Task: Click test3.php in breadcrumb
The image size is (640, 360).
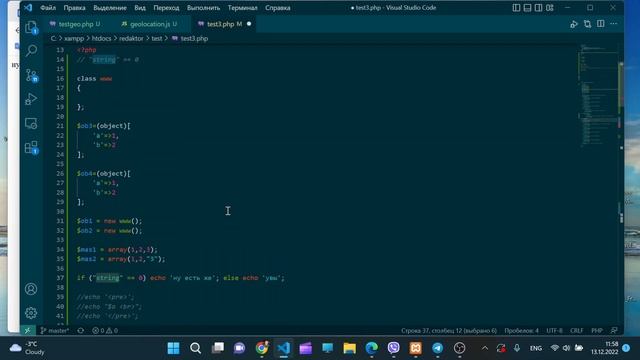Action: click(x=194, y=38)
